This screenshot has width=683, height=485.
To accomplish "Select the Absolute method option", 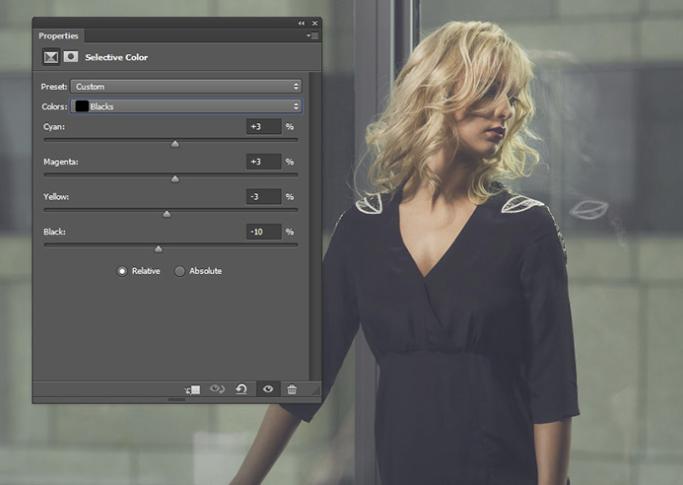I will coord(180,271).
